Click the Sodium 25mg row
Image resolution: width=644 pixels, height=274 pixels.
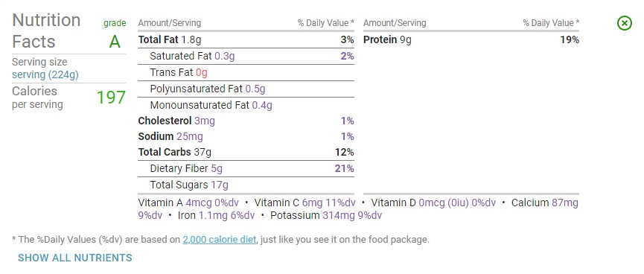point(246,136)
